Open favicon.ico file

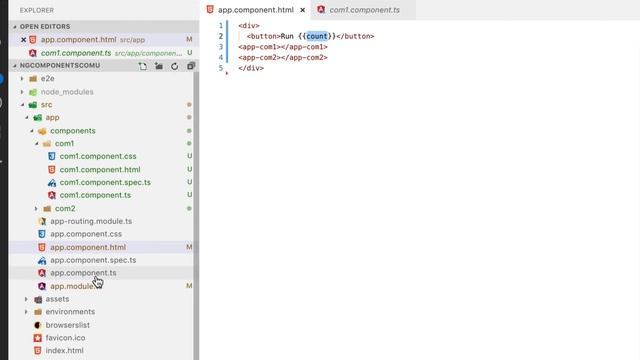point(65,338)
